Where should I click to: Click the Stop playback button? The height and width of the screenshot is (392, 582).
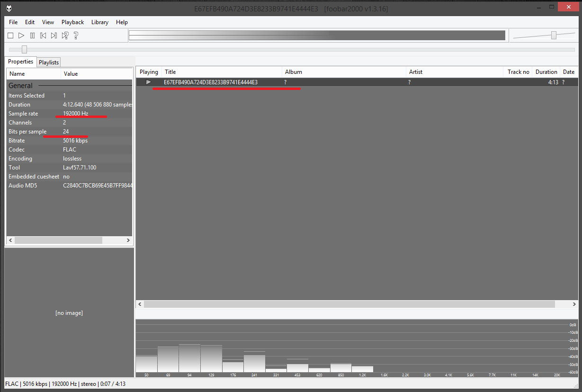(10, 36)
